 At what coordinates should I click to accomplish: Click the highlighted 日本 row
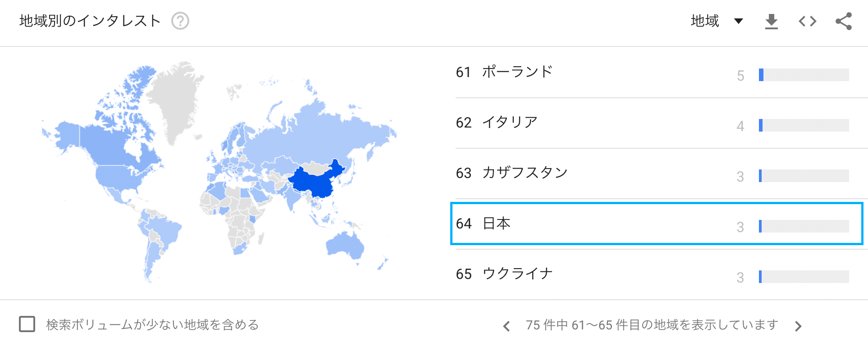click(657, 224)
